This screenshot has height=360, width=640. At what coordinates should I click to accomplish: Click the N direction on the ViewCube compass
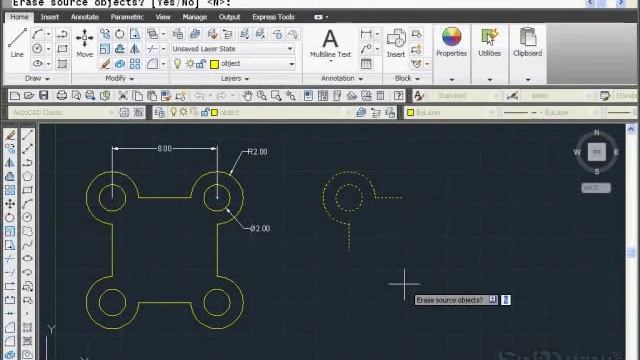[x=596, y=133]
